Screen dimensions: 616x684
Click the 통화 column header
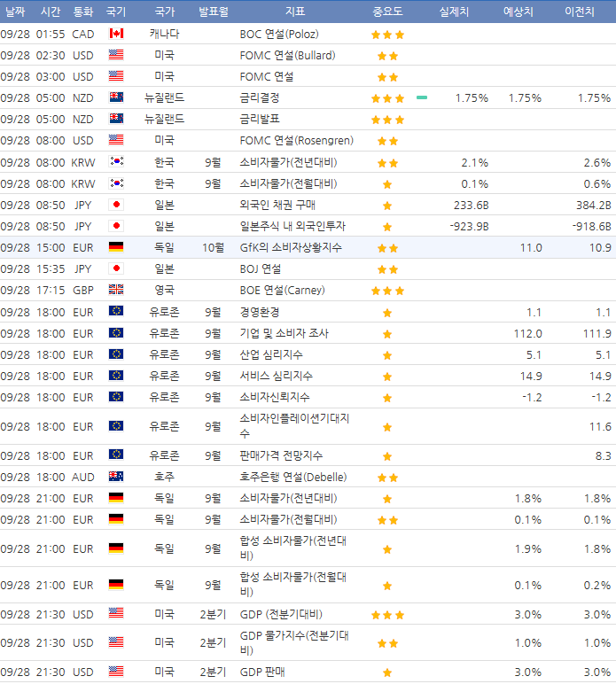pyautogui.click(x=83, y=12)
